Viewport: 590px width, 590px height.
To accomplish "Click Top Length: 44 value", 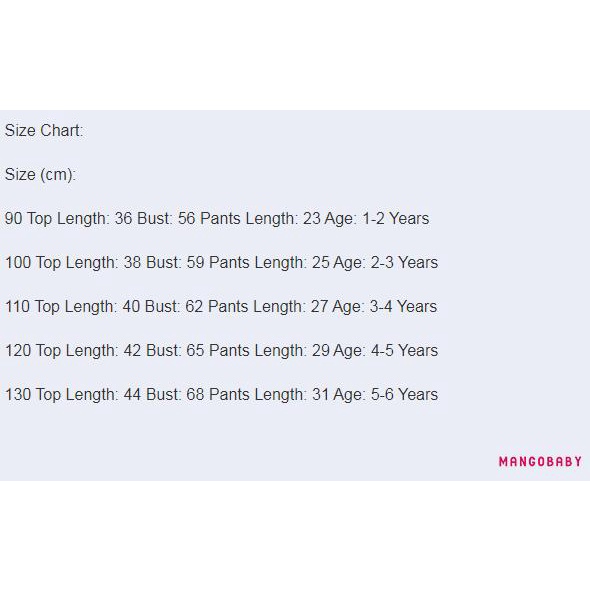I will coord(88,395).
